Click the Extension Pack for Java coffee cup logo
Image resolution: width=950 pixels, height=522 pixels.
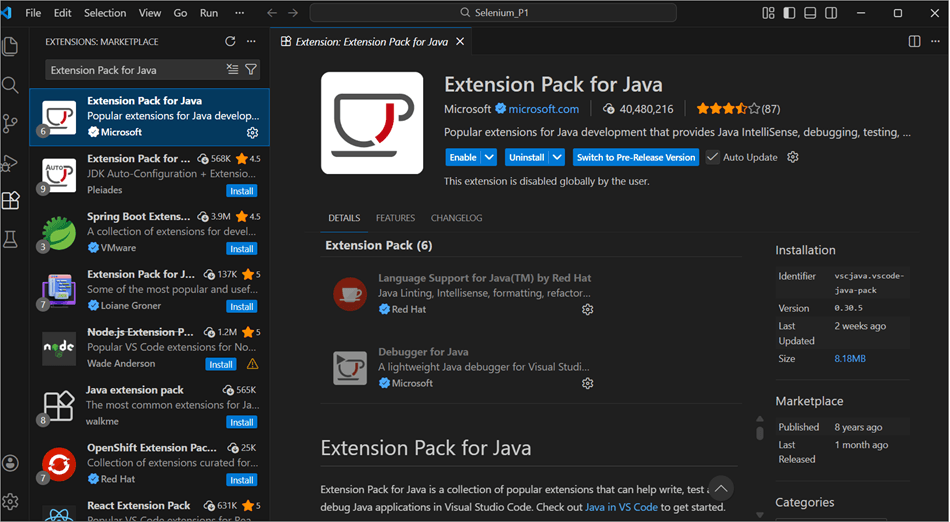coord(372,123)
